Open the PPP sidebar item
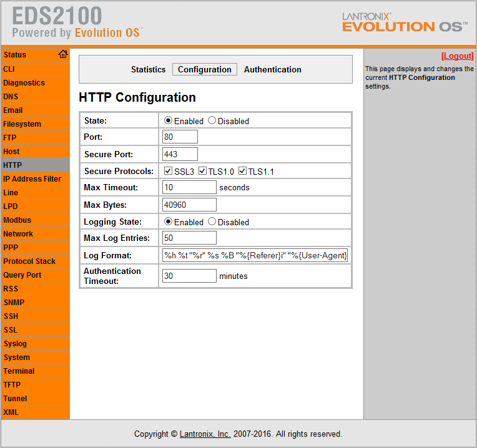The height and width of the screenshot is (448, 477). [x=36, y=247]
